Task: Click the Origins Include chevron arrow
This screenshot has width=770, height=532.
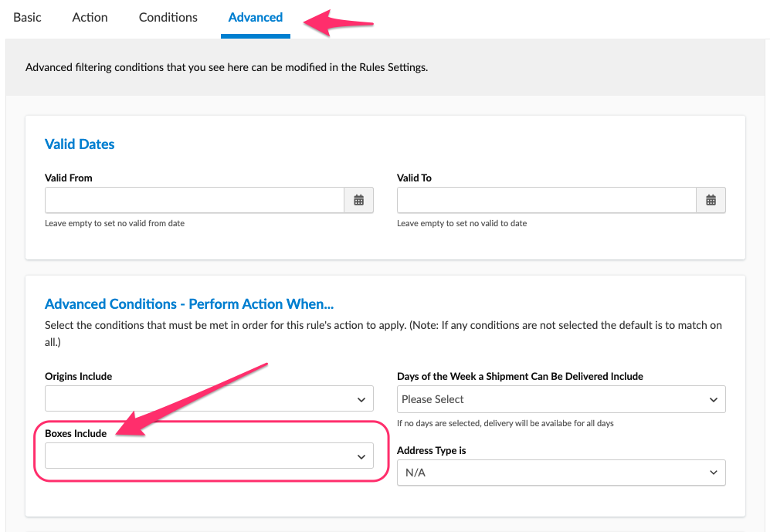Action: 361,399
